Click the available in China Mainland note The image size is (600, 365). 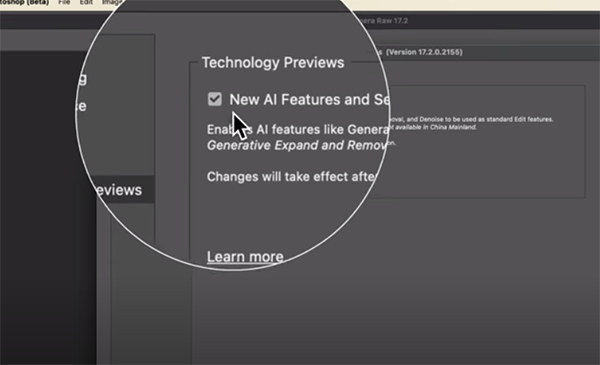click(434, 127)
